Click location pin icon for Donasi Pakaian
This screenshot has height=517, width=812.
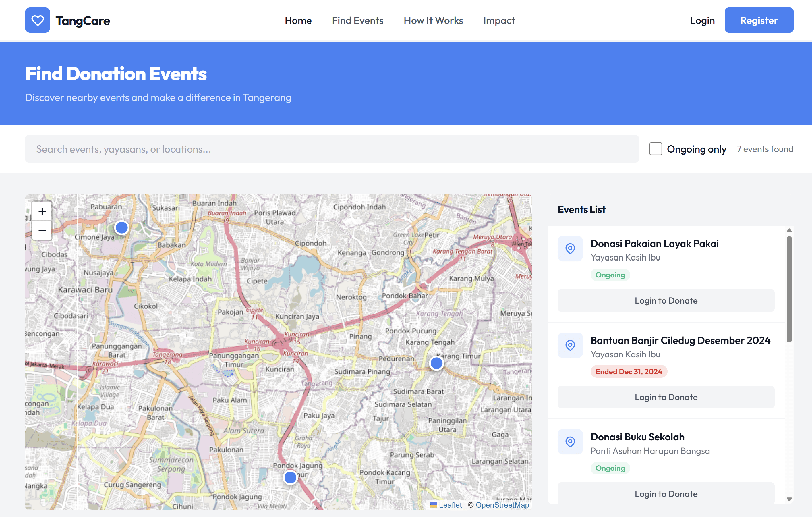point(570,248)
